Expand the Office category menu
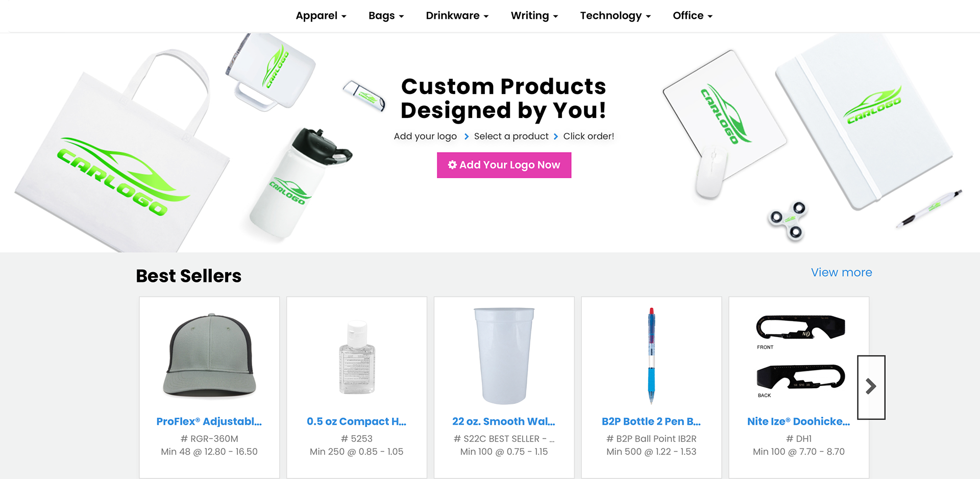980x479 pixels. pos(693,16)
